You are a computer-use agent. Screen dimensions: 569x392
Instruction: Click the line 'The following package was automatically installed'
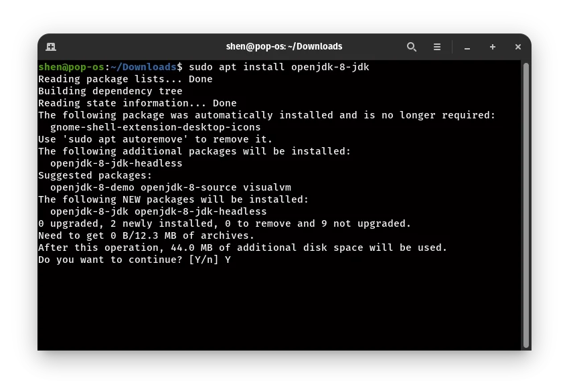coord(266,115)
